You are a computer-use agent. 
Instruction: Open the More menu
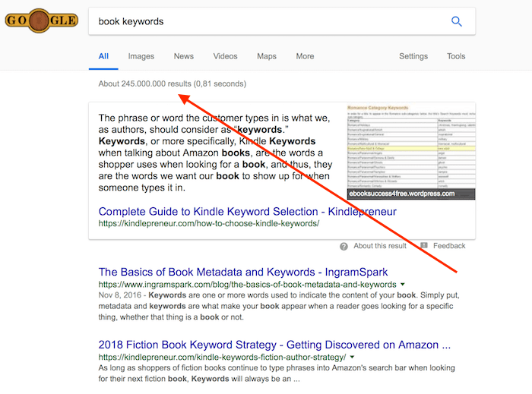pyautogui.click(x=305, y=56)
